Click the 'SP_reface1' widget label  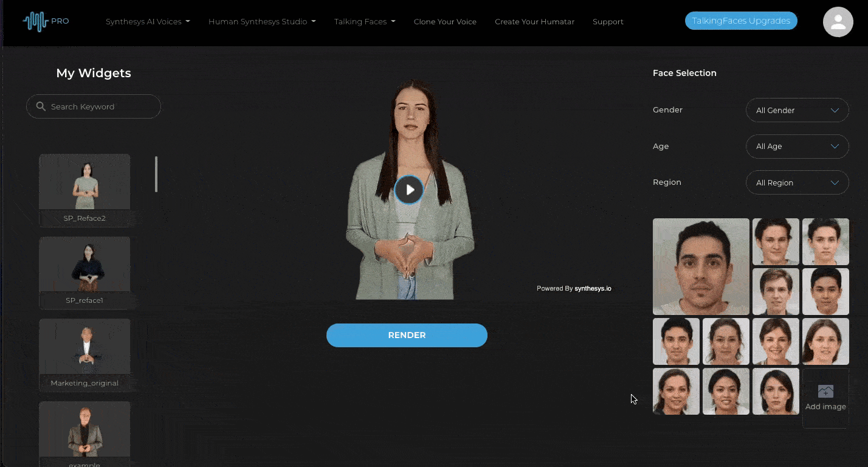(x=84, y=300)
